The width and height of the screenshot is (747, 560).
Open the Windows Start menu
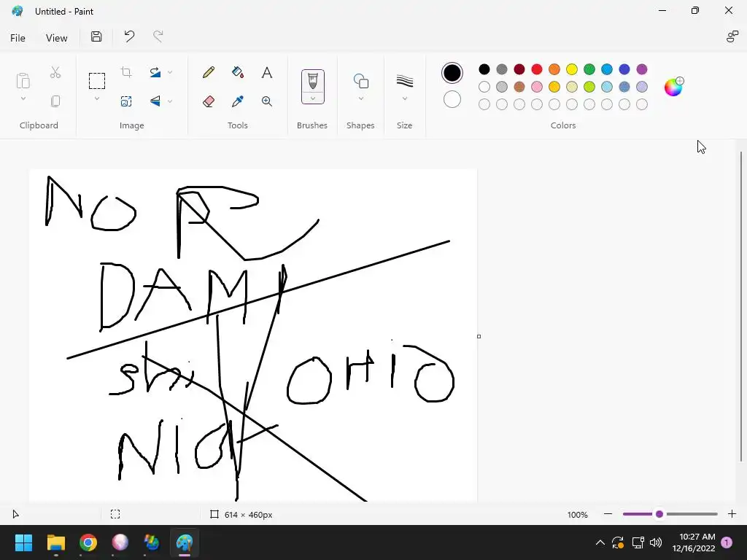tap(23, 542)
